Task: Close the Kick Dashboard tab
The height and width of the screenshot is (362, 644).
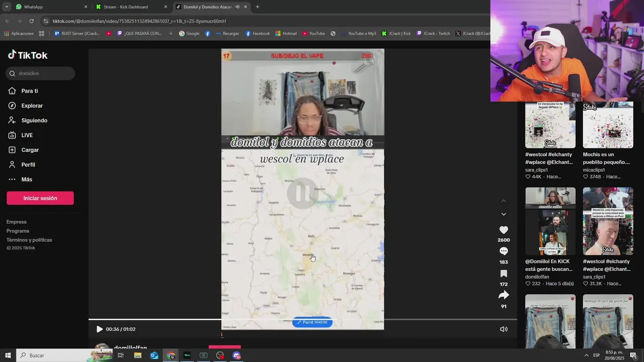Action: [x=166, y=7]
